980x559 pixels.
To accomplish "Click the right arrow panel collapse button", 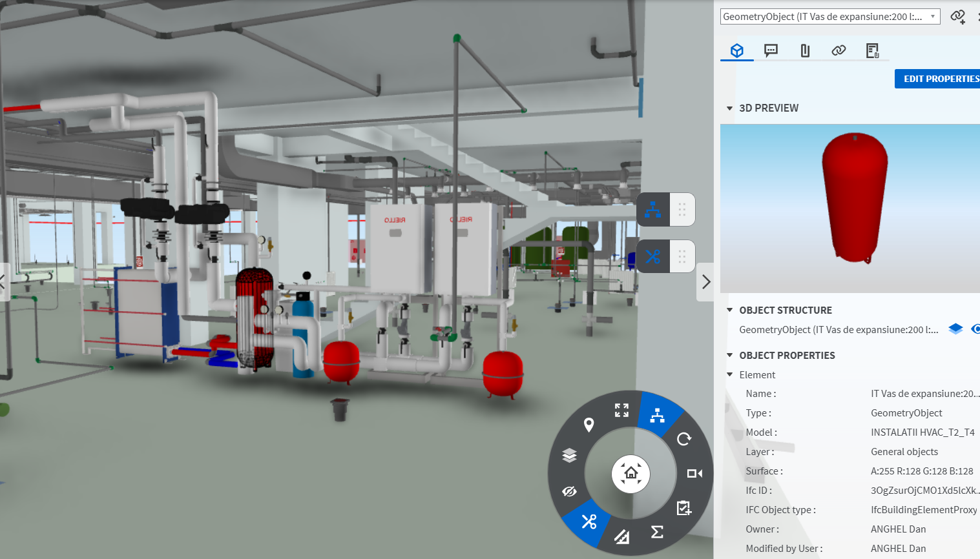I will coord(705,282).
